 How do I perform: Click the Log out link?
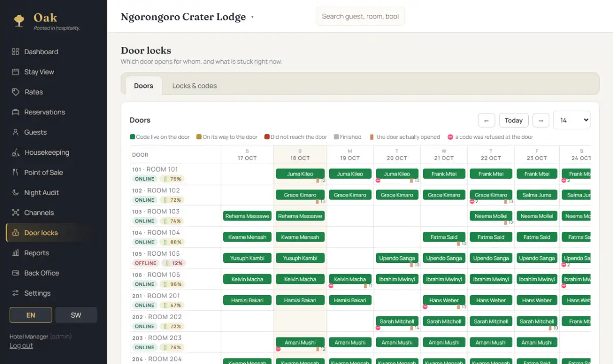pos(21,346)
